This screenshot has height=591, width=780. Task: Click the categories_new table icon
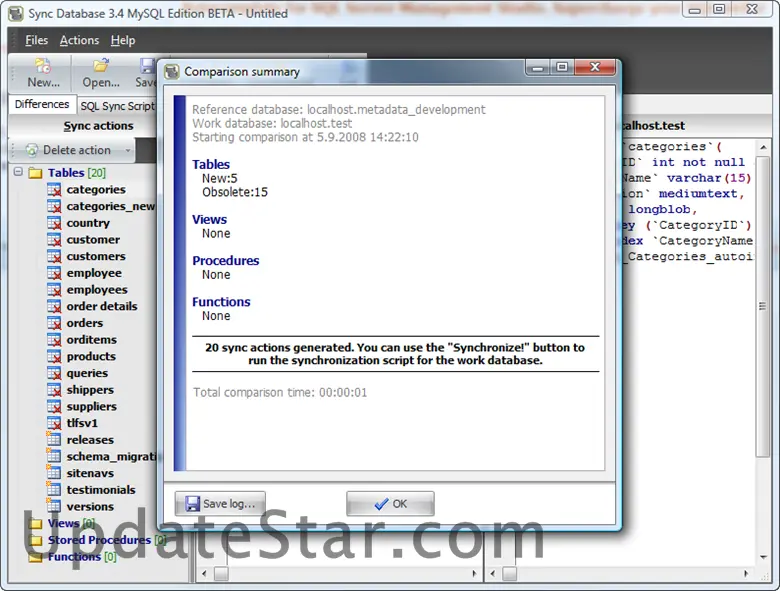[x=54, y=206]
